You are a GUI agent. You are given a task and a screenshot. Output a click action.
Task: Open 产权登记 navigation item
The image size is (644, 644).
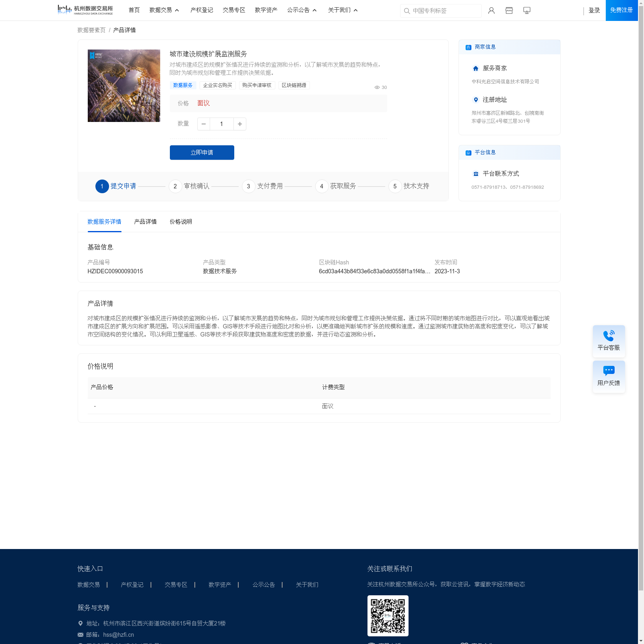click(202, 10)
